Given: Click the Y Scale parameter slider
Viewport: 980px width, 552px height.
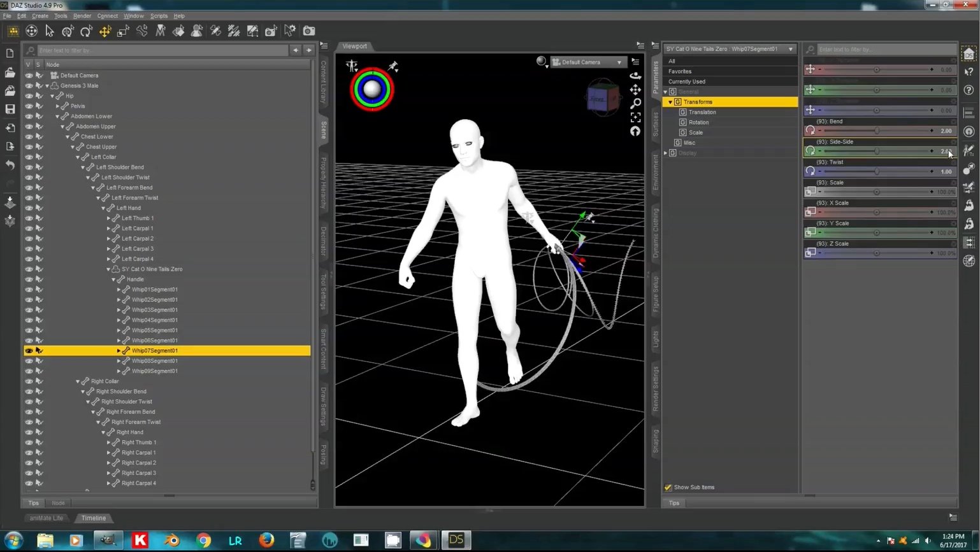Looking at the screenshot, I should point(876,232).
